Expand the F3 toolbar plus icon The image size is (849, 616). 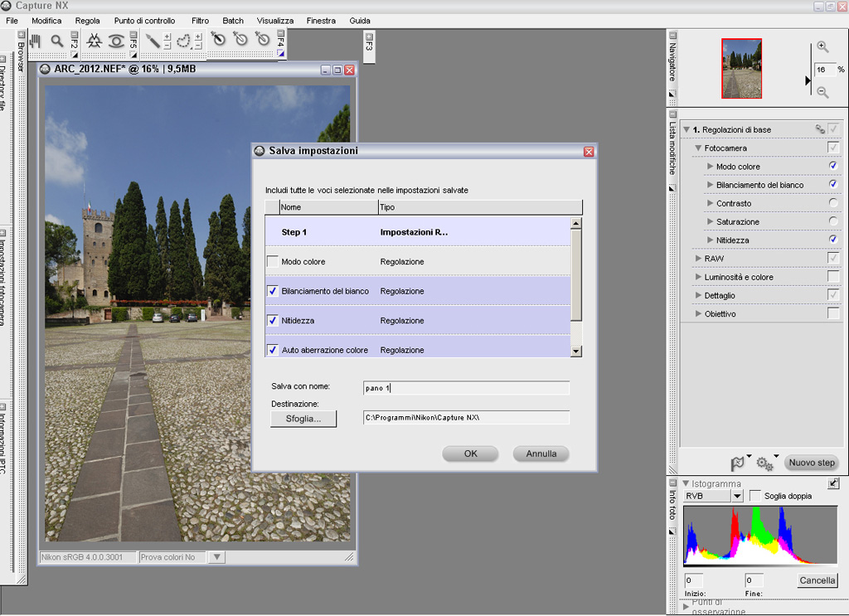pos(369,36)
